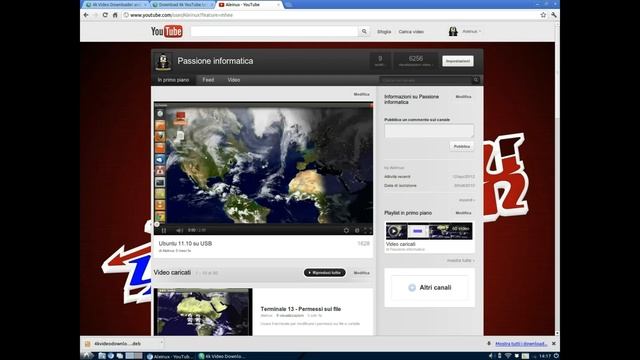This screenshot has width=640, height=360.
Task: Click the 'mostra tutte' link under the playlist
Action: click(460, 260)
